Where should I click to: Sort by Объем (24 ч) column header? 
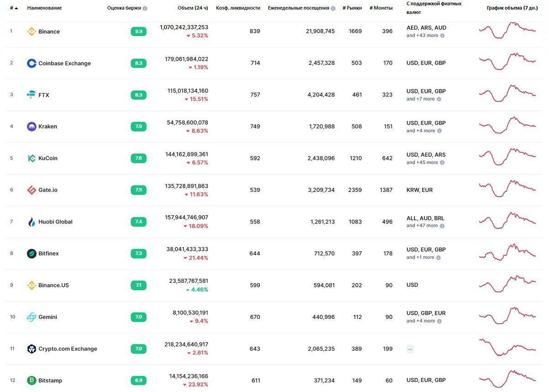(193, 8)
